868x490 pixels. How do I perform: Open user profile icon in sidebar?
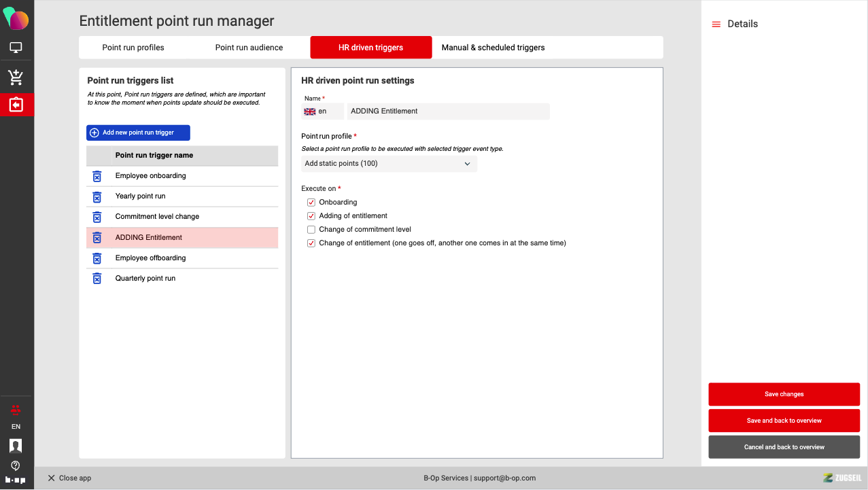click(x=16, y=445)
